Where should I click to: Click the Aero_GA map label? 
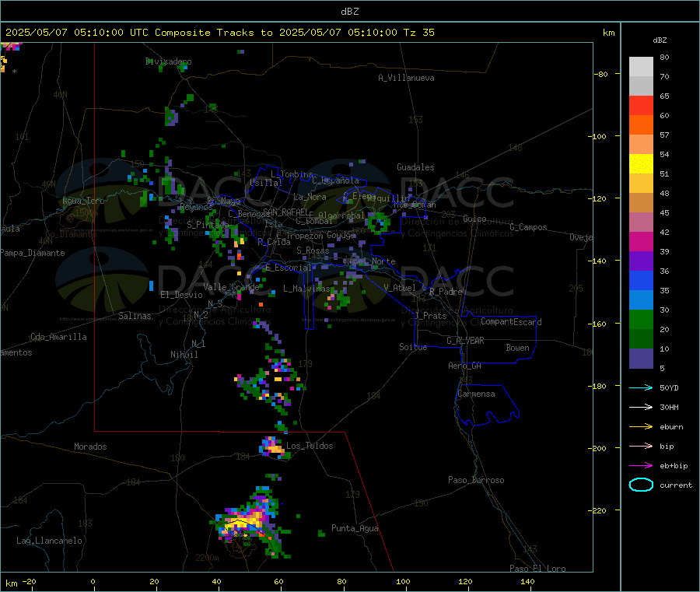pyautogui.click(x=464, y=366)
